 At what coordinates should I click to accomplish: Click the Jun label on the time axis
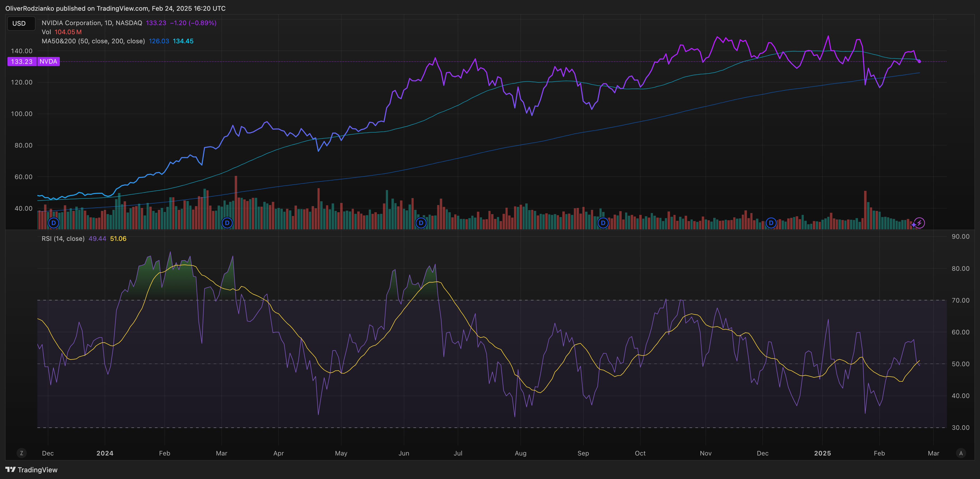[x=404, y=453]
